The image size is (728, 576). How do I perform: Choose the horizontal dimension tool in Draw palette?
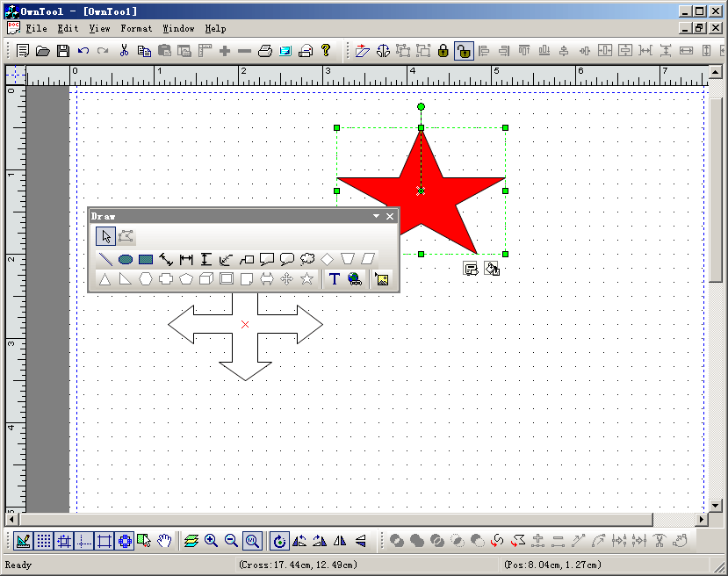point(186,259)
